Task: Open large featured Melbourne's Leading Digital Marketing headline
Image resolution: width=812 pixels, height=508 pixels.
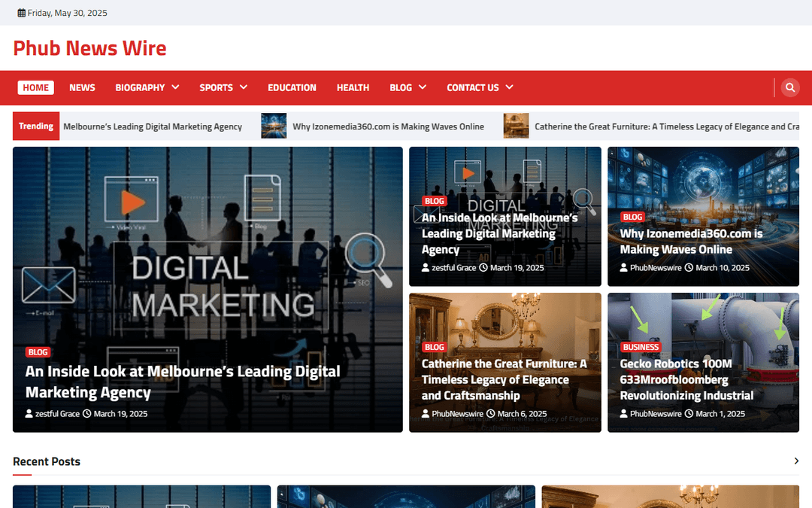Action: (x=183, y=382)
